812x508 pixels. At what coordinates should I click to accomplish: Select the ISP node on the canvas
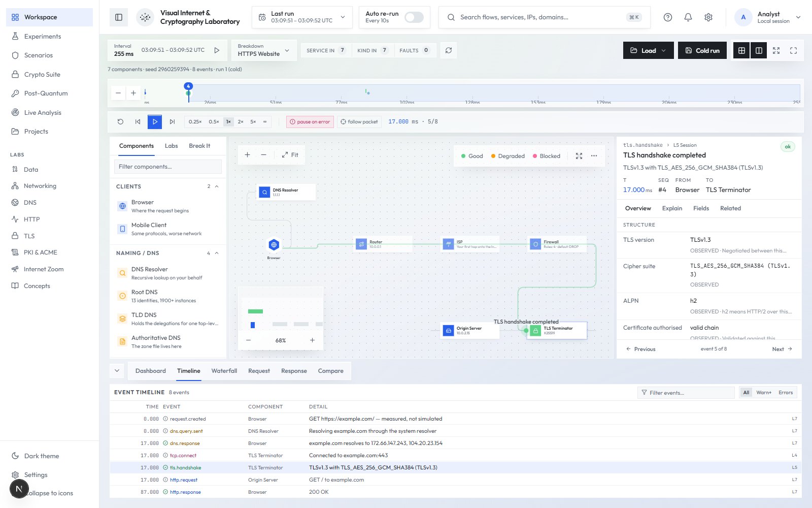point(470,244)
